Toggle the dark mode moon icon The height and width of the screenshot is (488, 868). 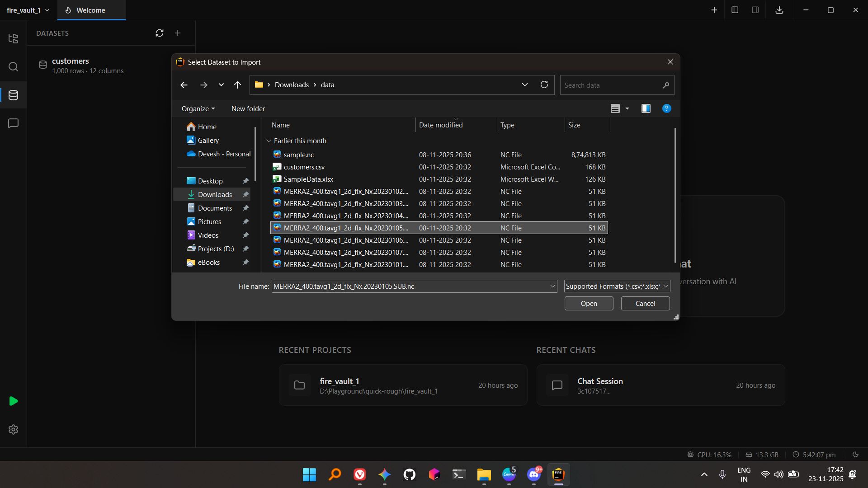pos(855,455)
